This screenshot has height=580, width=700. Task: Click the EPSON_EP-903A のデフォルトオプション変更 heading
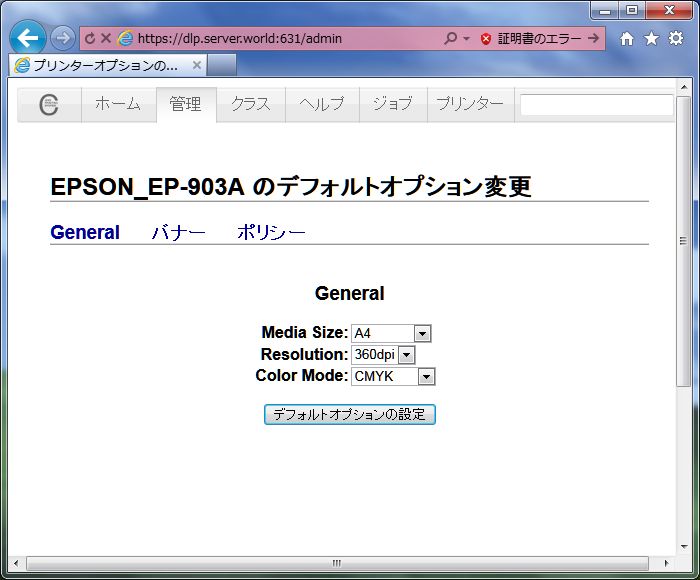[291, 187]
